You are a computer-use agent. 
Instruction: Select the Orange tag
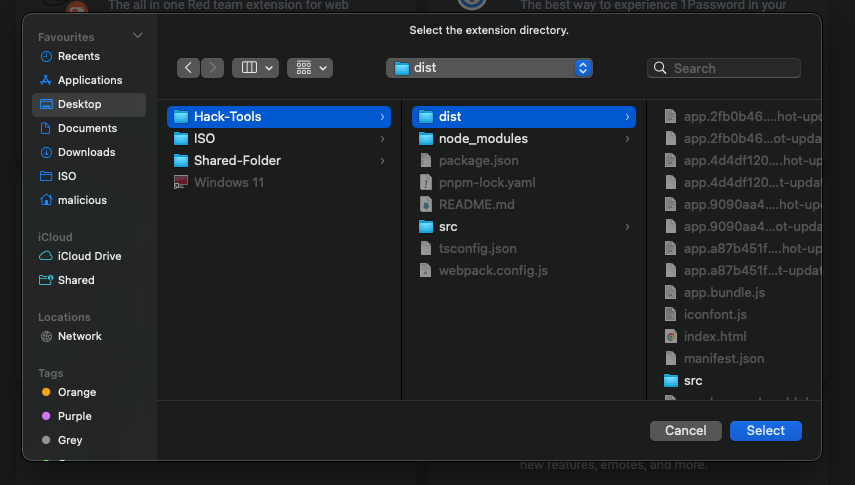click(77, 392)
